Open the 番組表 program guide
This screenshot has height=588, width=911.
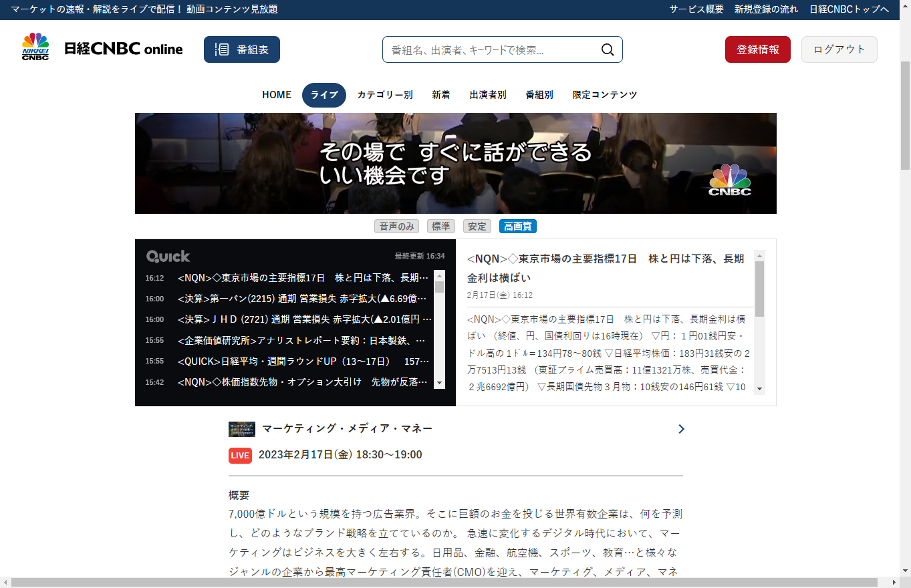242,49
